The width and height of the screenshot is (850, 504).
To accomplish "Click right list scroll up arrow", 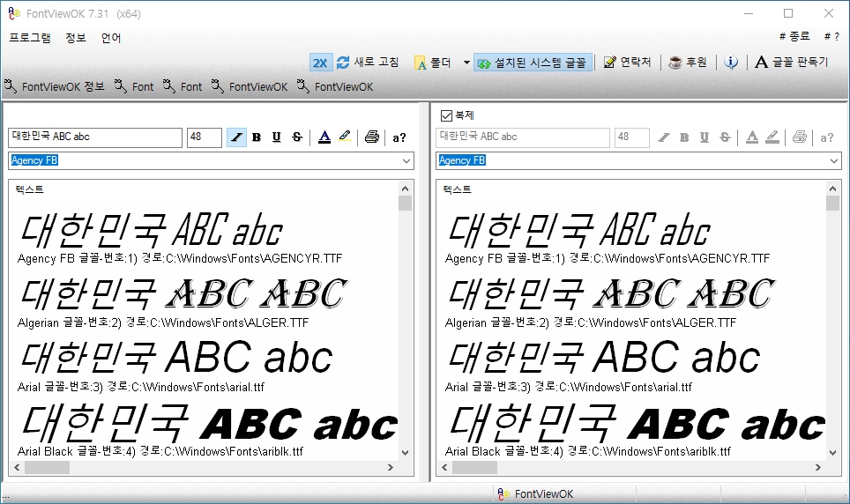I will point(832,189).
